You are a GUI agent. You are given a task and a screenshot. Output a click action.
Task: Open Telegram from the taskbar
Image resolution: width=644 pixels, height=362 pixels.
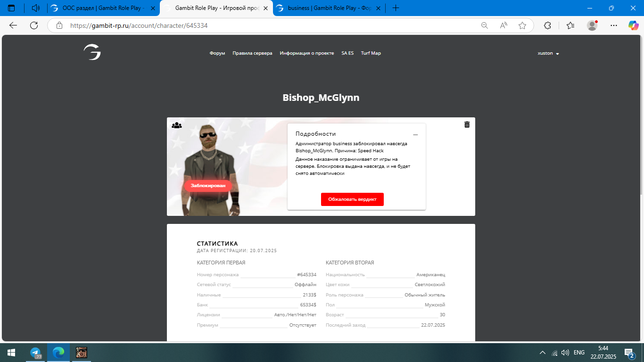point(35,353)
